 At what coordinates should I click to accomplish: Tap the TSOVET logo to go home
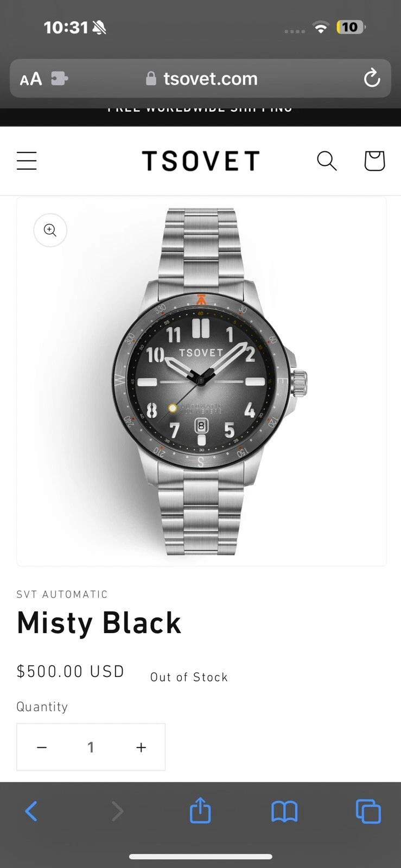201,161
